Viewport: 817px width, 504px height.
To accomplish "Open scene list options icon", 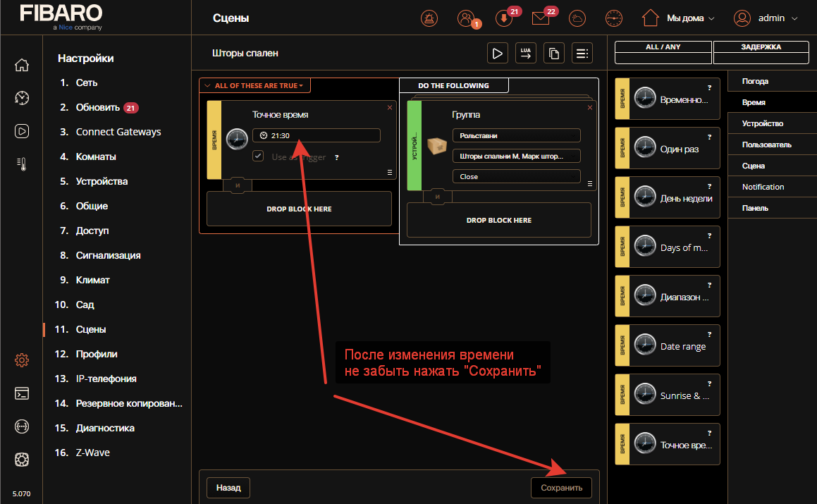I will pyautogui.click(x=582, y=53).
